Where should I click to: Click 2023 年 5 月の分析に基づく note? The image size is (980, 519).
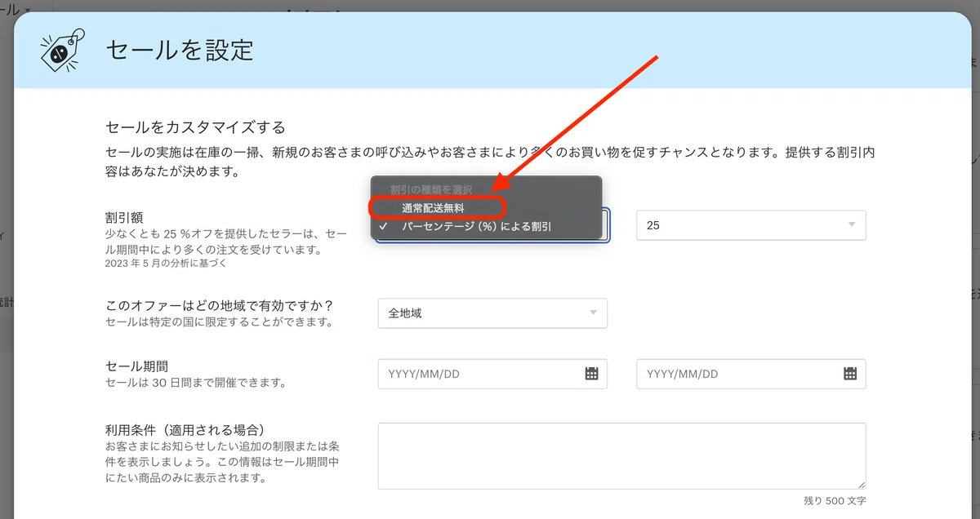[166, 264]
